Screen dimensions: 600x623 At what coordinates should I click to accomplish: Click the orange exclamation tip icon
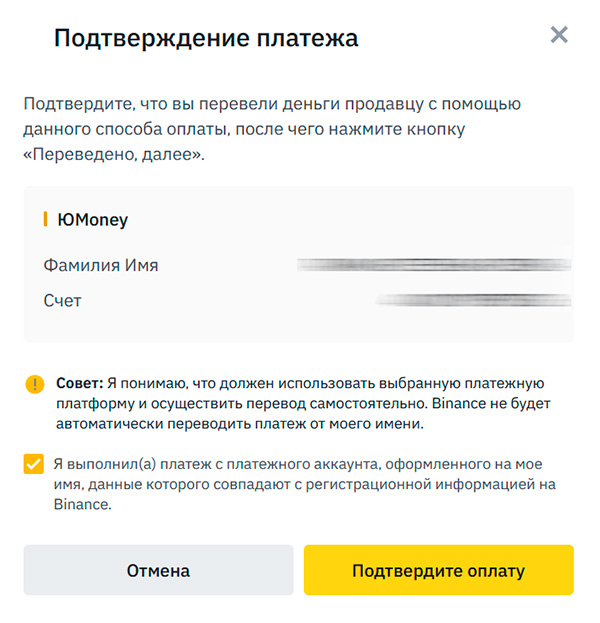[x=35, y=384]
